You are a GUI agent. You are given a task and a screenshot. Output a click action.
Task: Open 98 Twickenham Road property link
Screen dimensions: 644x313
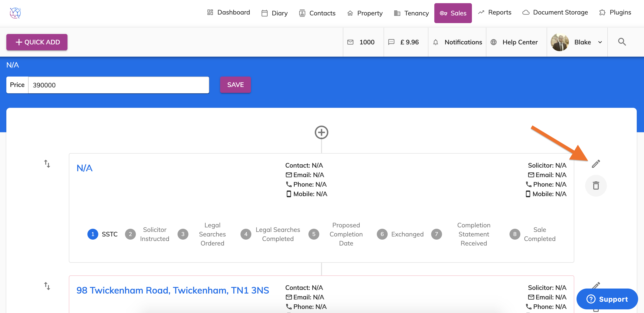click(x=173, y=290)
